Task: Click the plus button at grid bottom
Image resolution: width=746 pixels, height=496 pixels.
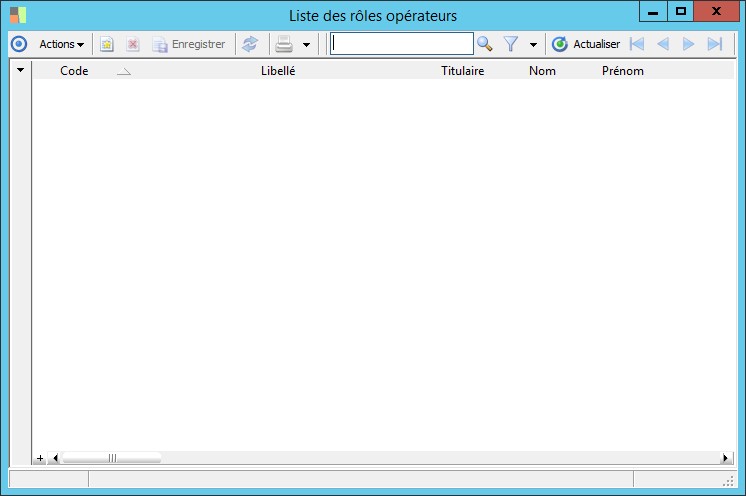Action: click(x=40, y=458)
